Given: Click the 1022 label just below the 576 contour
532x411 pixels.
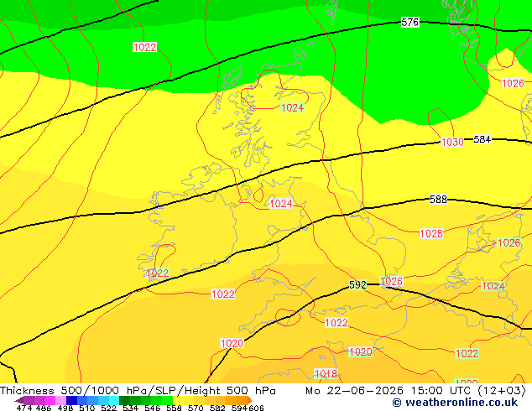Looking at the screenshot, I should (145, 47).
